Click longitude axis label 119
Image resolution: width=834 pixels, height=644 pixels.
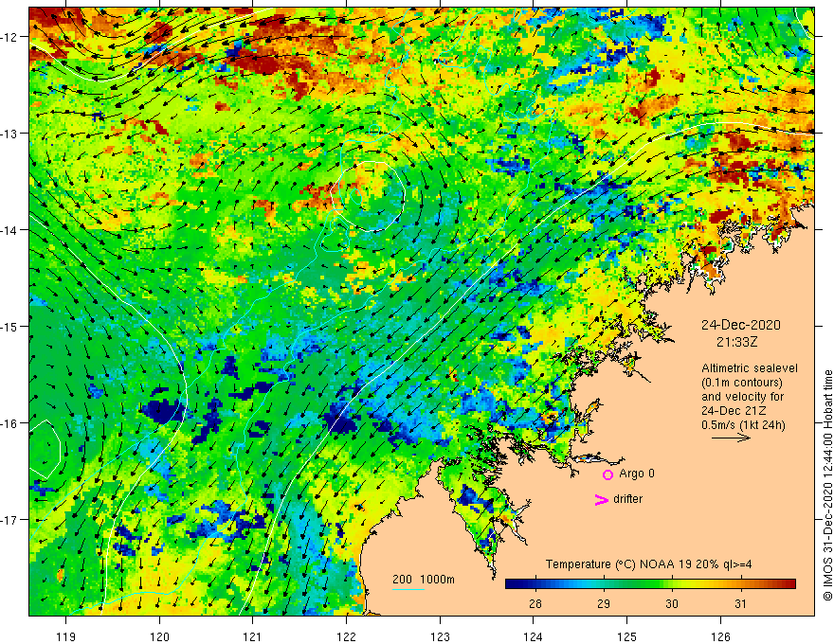point(66,636)
